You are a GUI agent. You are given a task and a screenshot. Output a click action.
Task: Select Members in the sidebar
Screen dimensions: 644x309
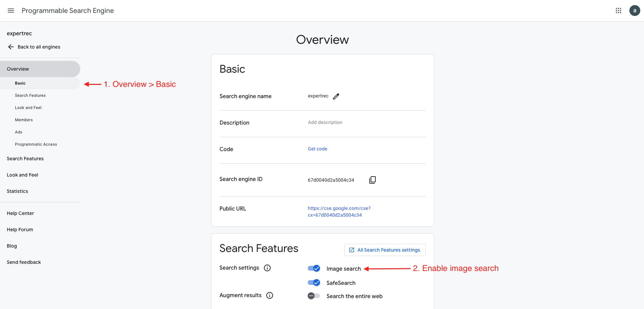pyautogui.click(x=24, y=120)
